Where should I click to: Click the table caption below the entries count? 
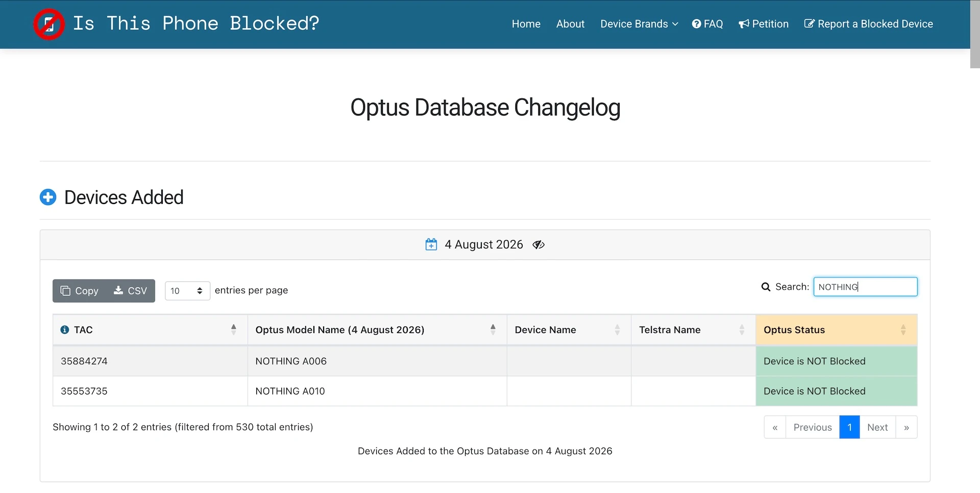[485, 451]
